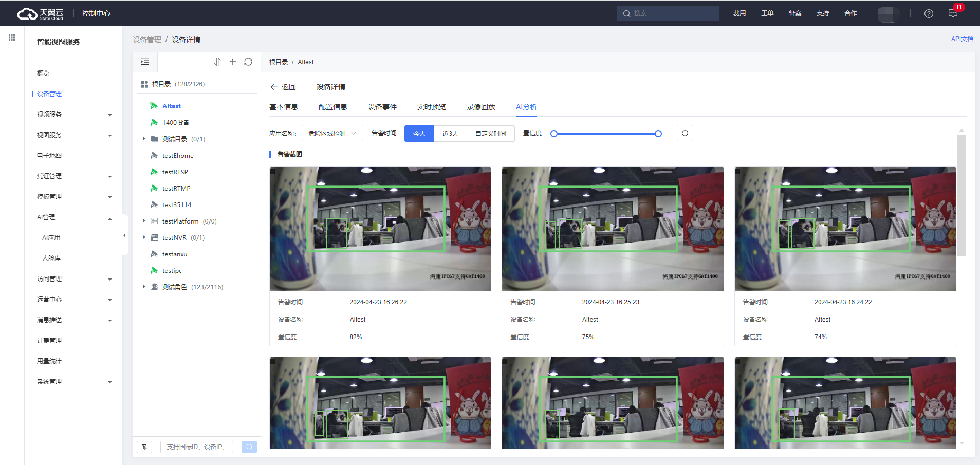The width and height of the screenshot is (980, 465).
Task: Expand the testPlatform tree node
Action: click(x=144, y=221)
